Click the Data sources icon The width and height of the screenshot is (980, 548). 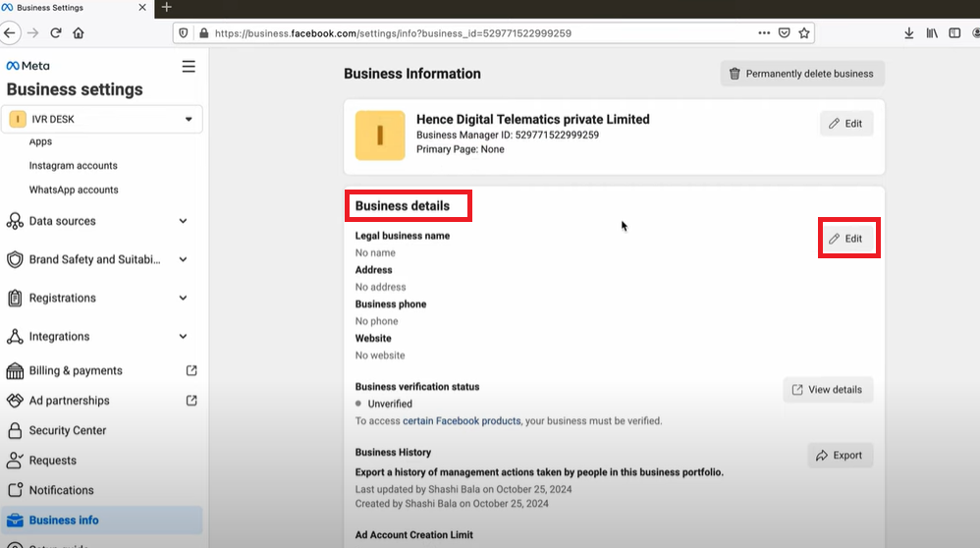tap(15, 221)
